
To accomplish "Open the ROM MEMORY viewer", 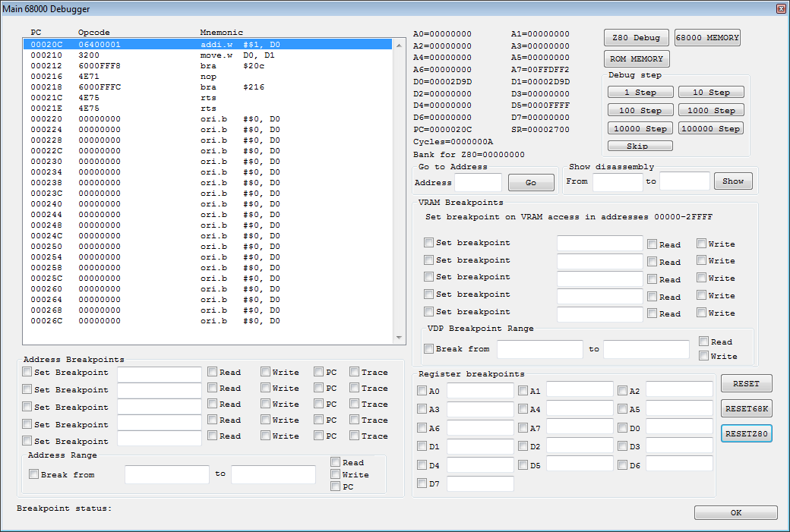I will [x=637, y=59].
